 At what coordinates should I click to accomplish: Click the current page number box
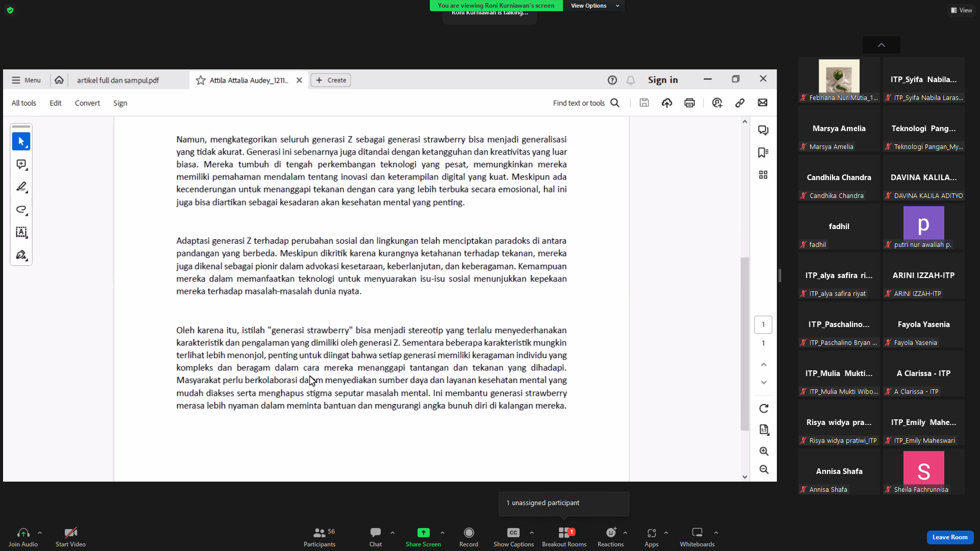763,324
